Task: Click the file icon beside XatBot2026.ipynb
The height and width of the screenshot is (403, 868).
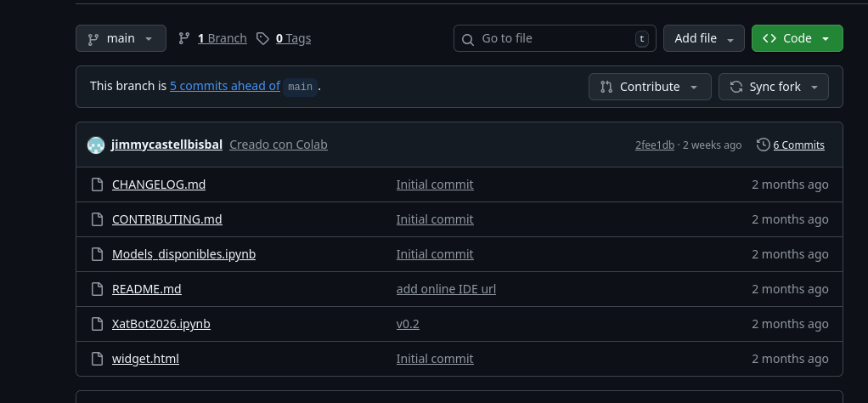Action: 97,324
